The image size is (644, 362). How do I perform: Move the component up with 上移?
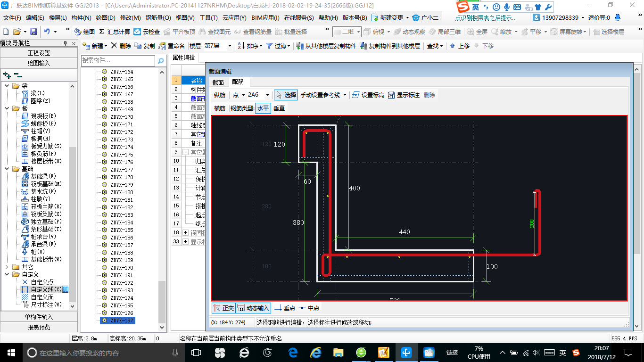click(x=460, y=46)
